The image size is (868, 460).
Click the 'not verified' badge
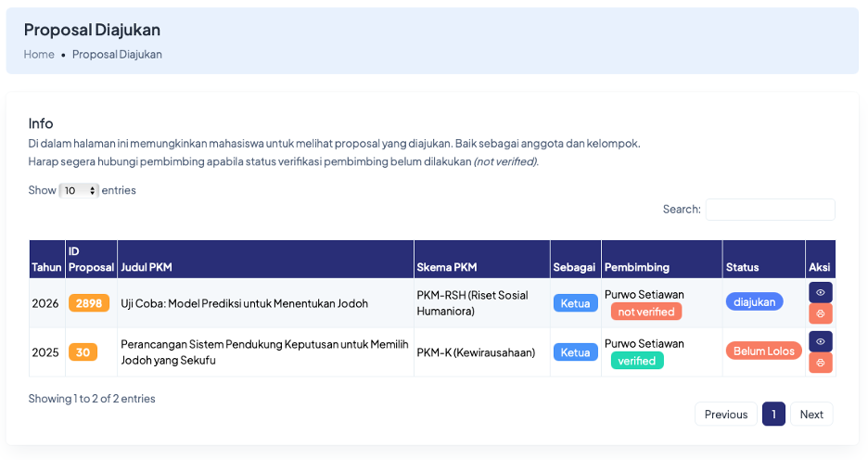pyautogui.click(x=646, y=312)
